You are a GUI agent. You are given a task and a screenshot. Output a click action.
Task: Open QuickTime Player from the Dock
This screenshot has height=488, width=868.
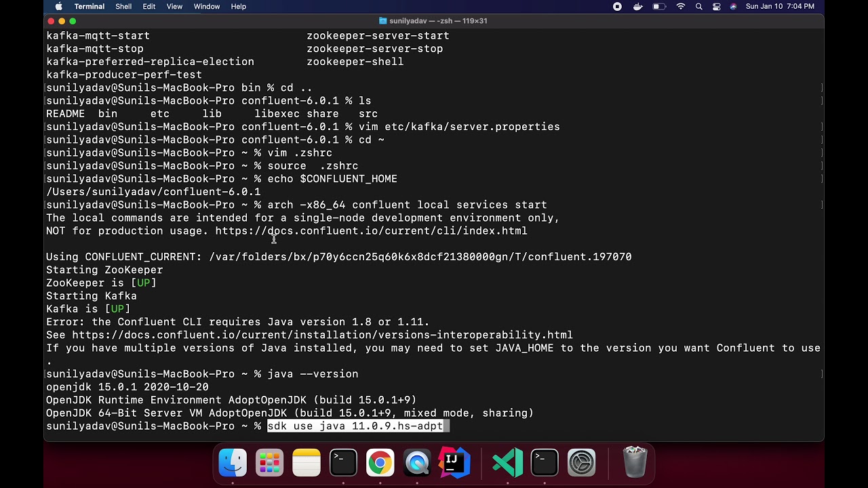point(417,462)
